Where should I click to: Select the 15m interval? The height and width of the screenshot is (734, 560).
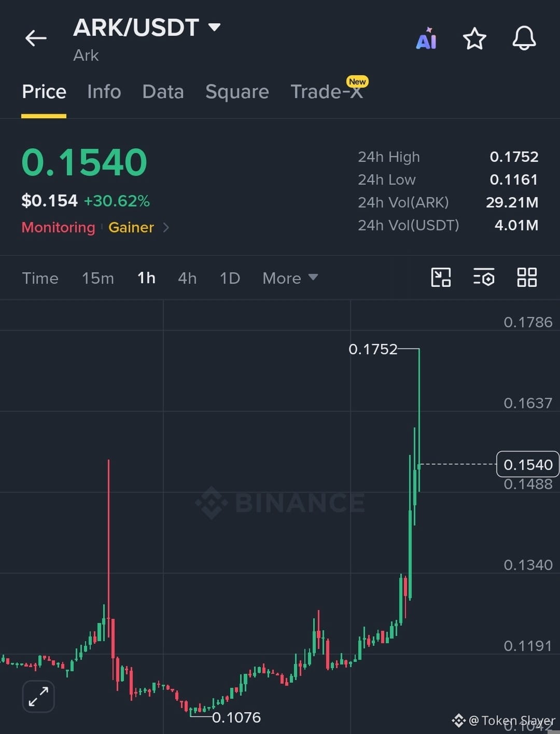(98, 278)
